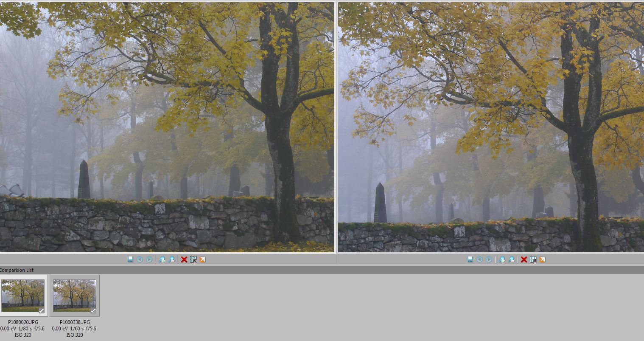644x341 pixels.
Task: Toggle the check mark on P1000338.JPG thumbnail
Action: click(93, 310)
